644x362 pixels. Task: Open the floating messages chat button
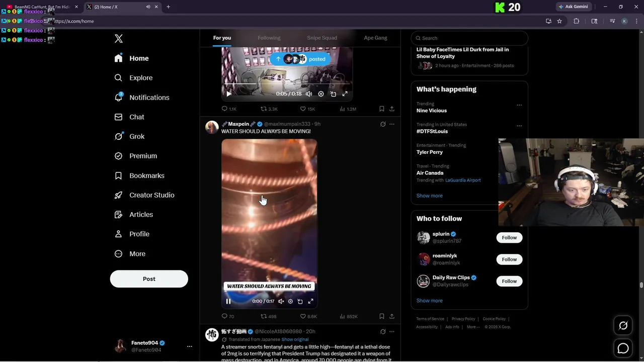[623, 348]
